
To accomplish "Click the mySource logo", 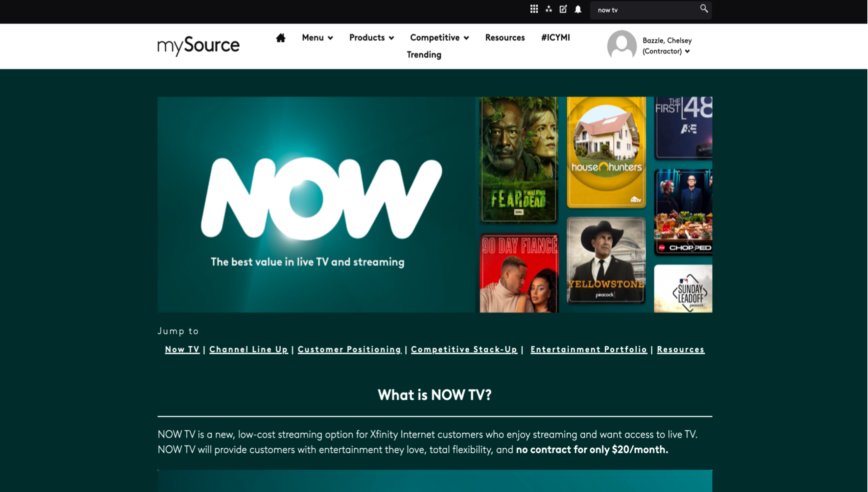I will point(198,45).
